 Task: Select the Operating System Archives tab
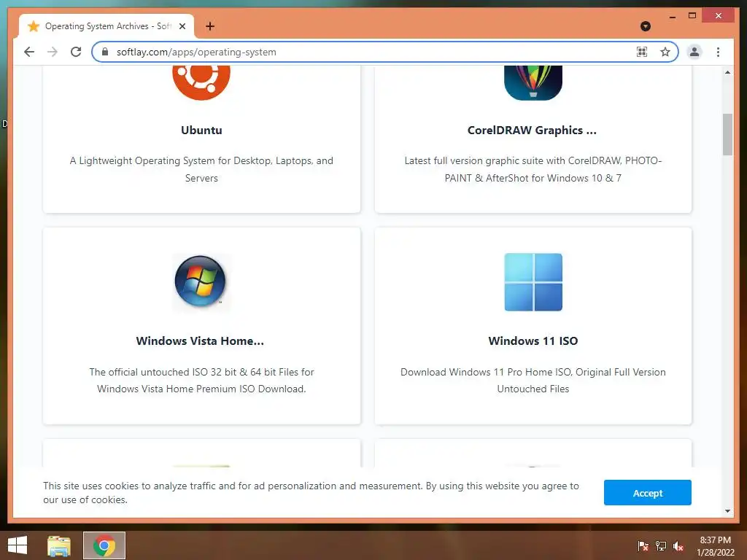pyautogui.click(x=107, y=26)
